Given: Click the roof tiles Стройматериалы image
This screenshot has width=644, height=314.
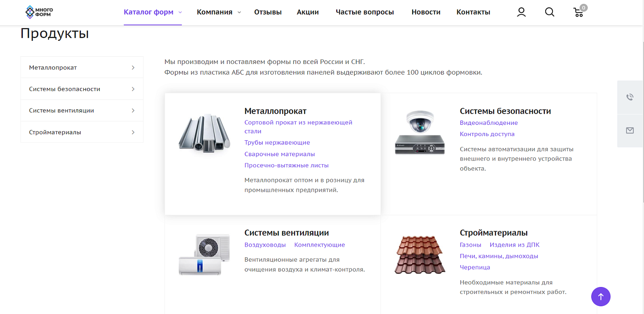Looking at the screenshot, I should pos(419,254).
